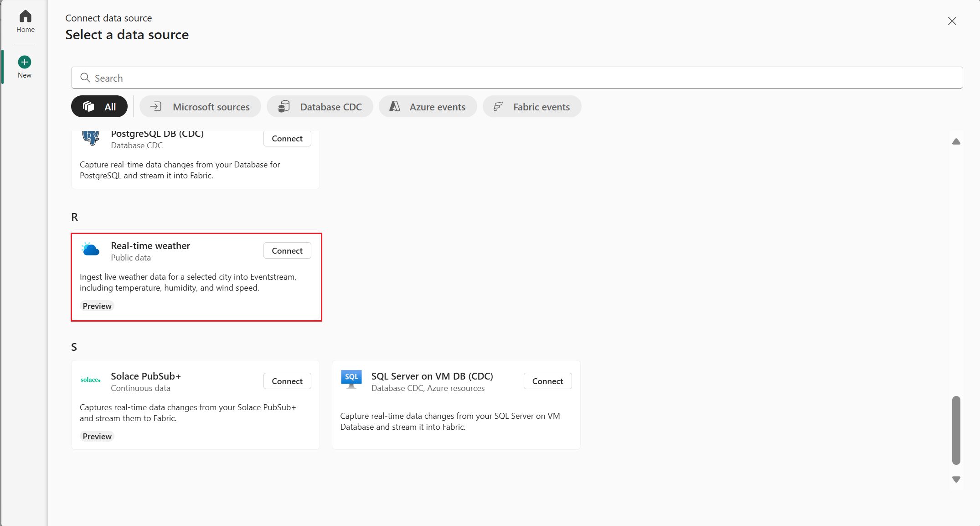Click the search magnifier icon
The width and height of the screenshot is (980, 526).
coord(85,78)
